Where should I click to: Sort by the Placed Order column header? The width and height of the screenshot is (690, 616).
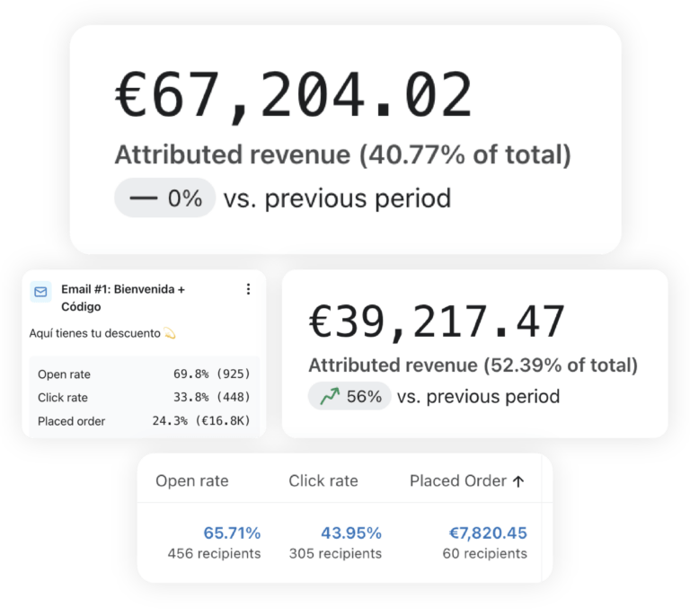458,481
